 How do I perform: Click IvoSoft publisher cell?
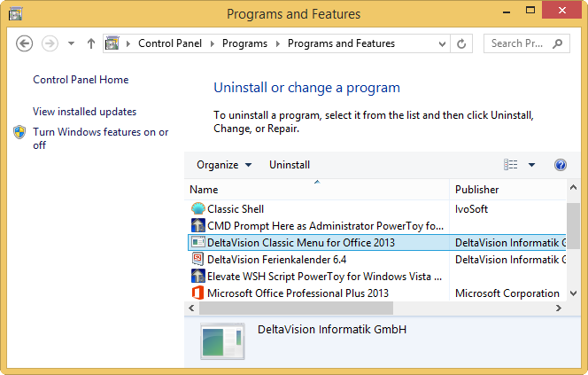(x=471, y=209)
